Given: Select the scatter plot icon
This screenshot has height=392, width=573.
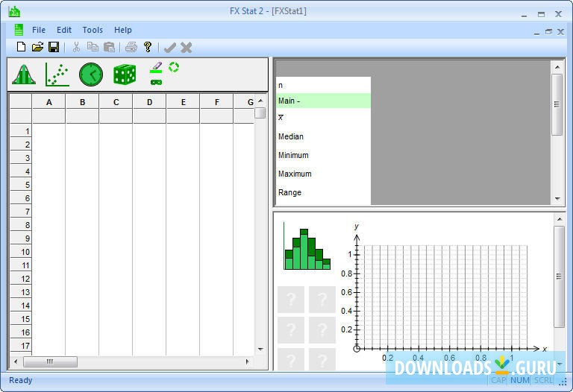Looking at the screenshot, I should [x=57, y=75].
